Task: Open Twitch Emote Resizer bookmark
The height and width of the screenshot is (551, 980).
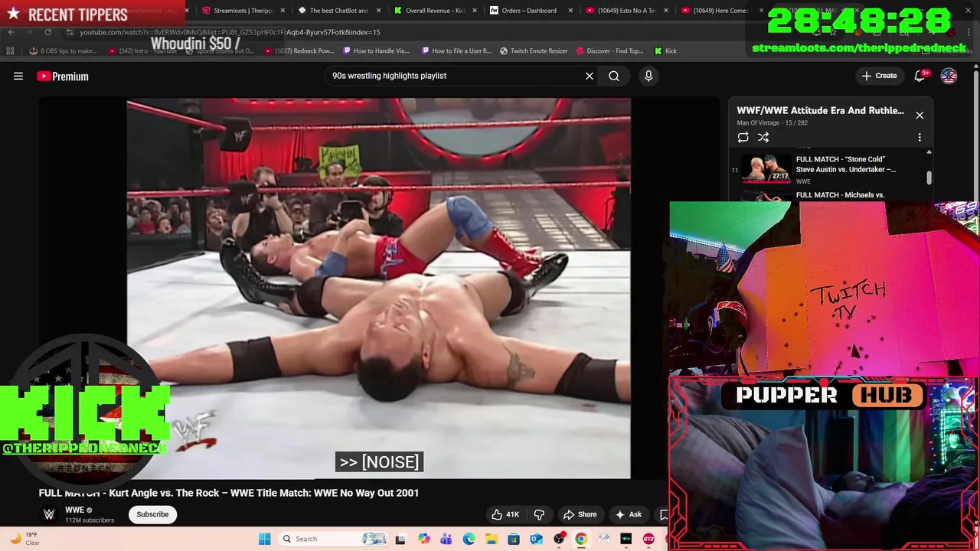Action: coord(534,51)
